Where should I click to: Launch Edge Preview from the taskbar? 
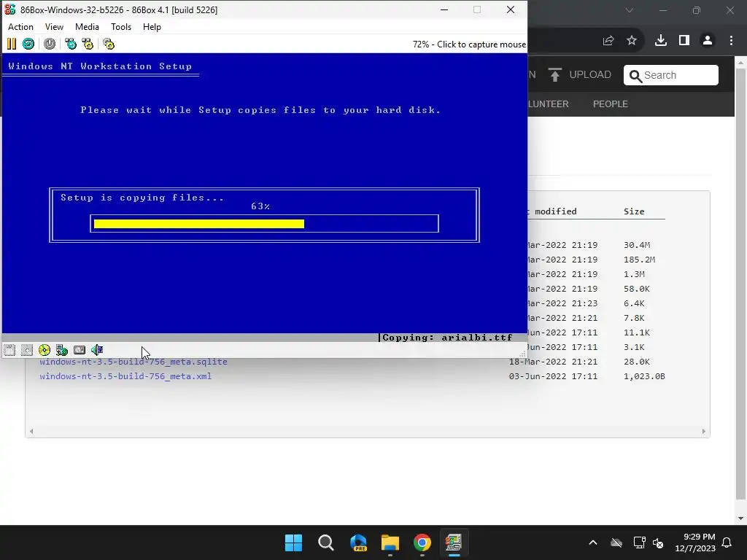click(358, 542)
